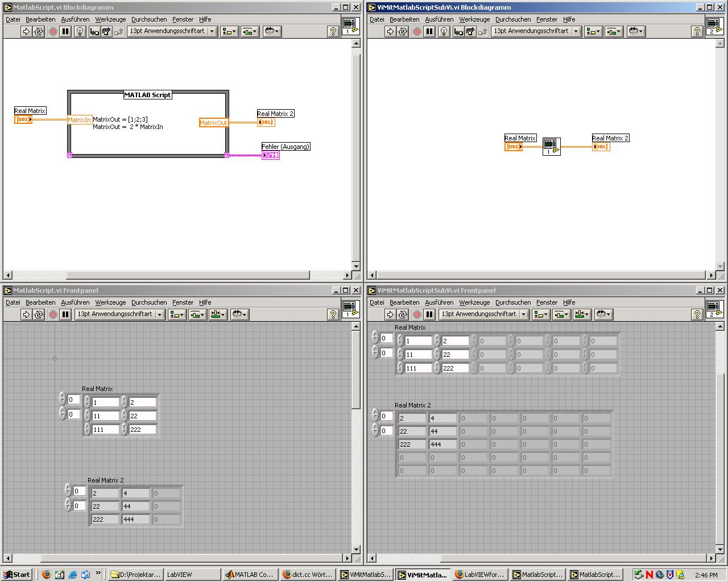The height and width of the screenshot is (582, 728).
Task: Abort execution in MatlabScript.vi Frontpanel toolbar
Action: 53,314
